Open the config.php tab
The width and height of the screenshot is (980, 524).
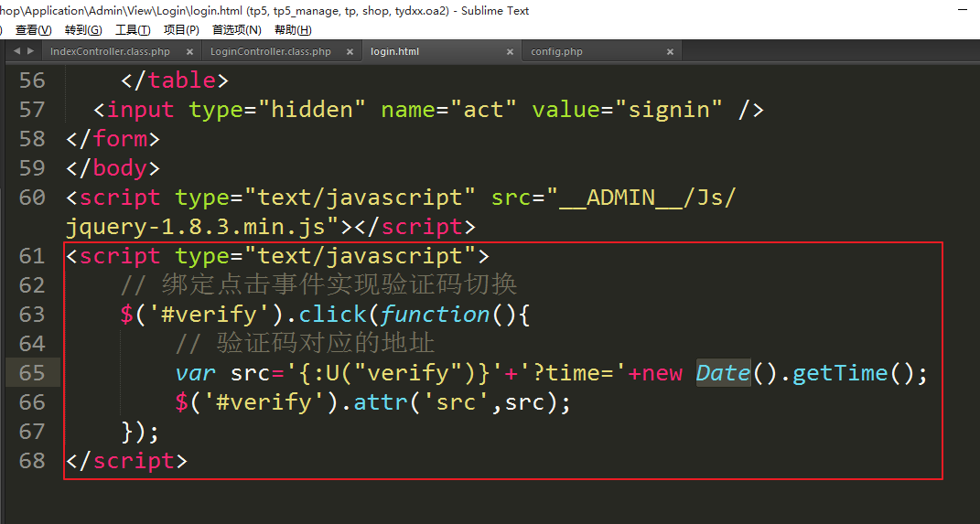pyautogui.click(x=556, y=52)
